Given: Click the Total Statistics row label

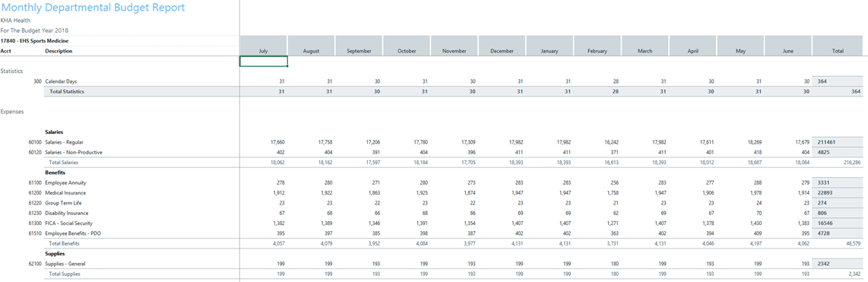Looking at the screenshot, I should (67, 91).
